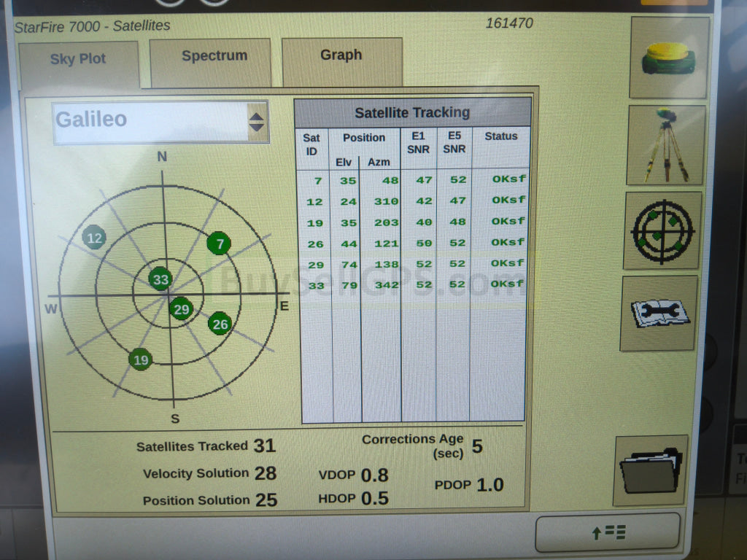Select satellite 19 on the sky plot
Screen dimensions: 747x560
coord(141,359)
